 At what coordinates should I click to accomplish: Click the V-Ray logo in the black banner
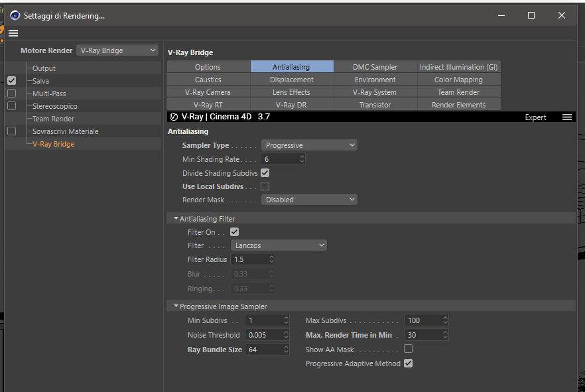[174, 117]
